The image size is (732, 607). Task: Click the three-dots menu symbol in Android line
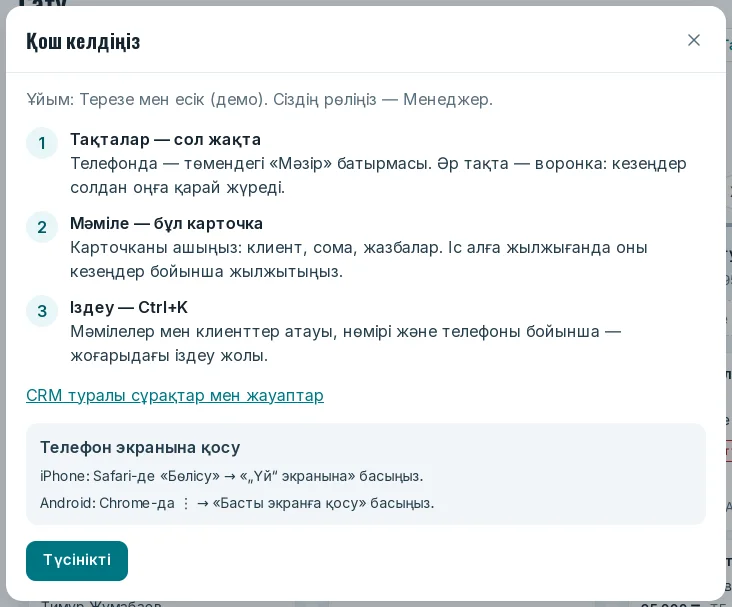(186, 503)
